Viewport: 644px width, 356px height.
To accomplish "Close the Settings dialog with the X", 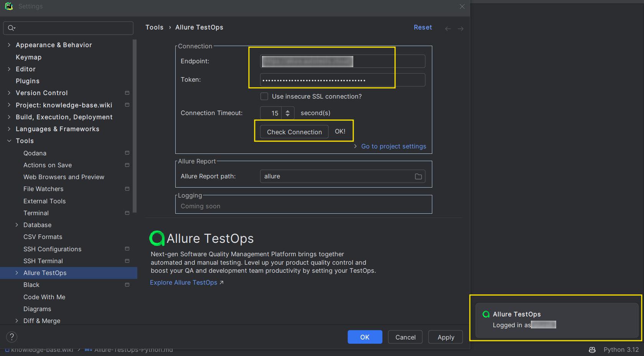I will 462,7.
